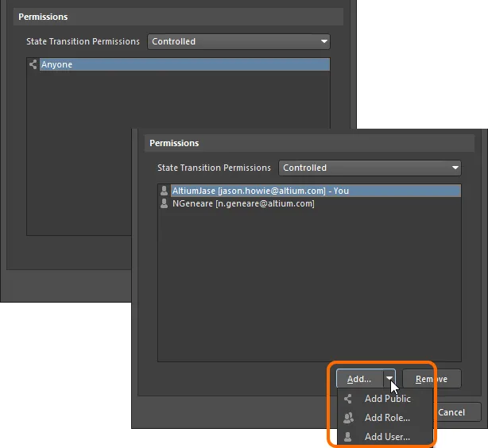Screen dimensions: 488x448
Task: Click the Add... button
Action: click(359, 379)
